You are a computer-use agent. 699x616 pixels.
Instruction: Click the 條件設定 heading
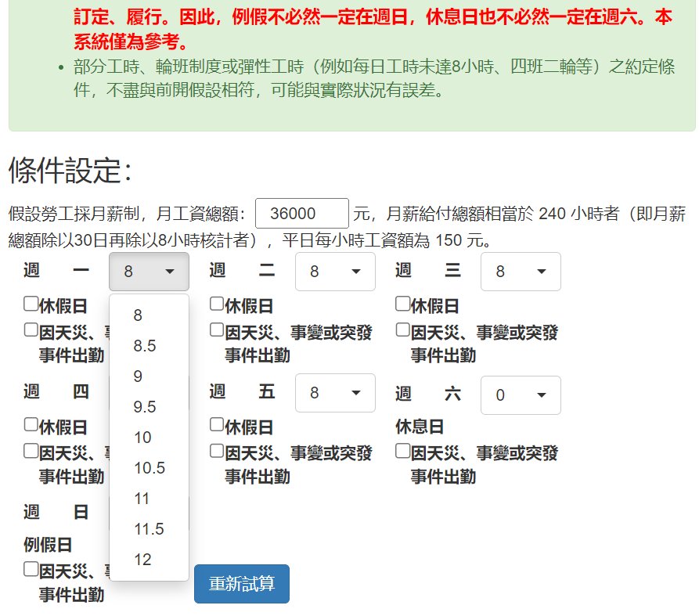pyautogui.click(x=70, y=171)
